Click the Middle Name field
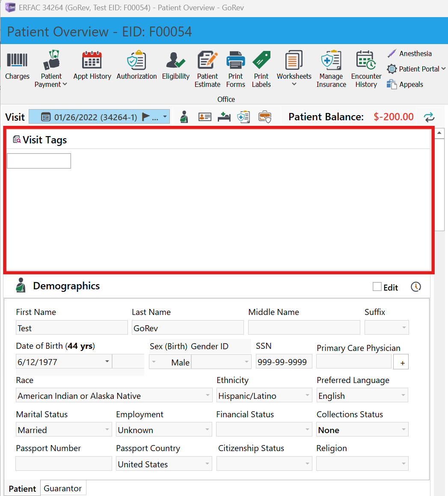 [x=304, y=327]
